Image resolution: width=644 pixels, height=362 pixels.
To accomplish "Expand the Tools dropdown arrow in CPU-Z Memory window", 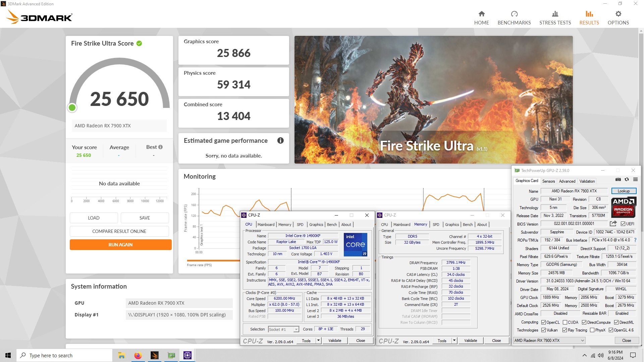I will (x=454, y=341).
